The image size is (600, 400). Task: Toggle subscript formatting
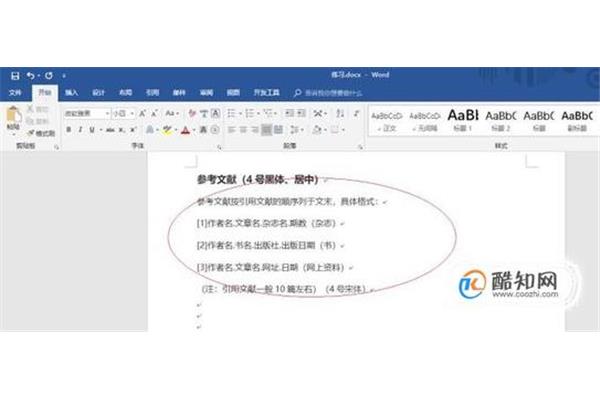click(x=121, y=130)
